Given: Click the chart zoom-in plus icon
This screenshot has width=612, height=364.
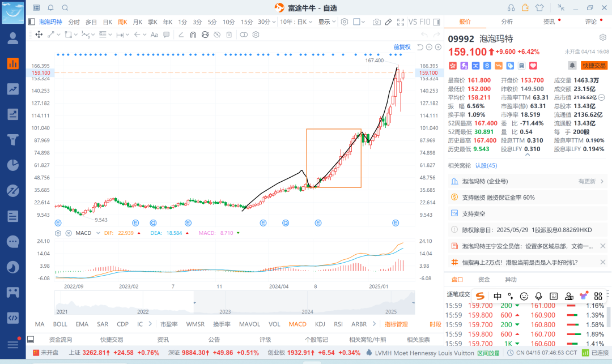Looking at the screenshot, I should click(x=438, y=47).
